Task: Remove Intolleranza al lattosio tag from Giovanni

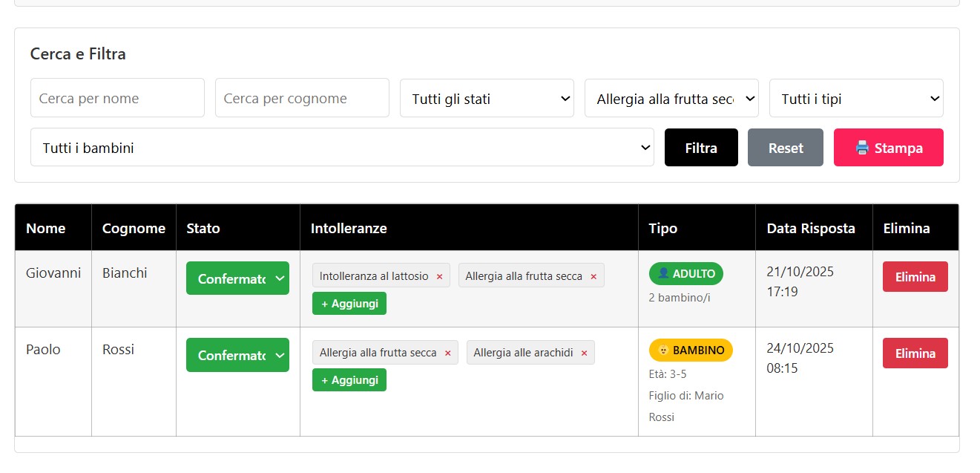Action: 439,276
